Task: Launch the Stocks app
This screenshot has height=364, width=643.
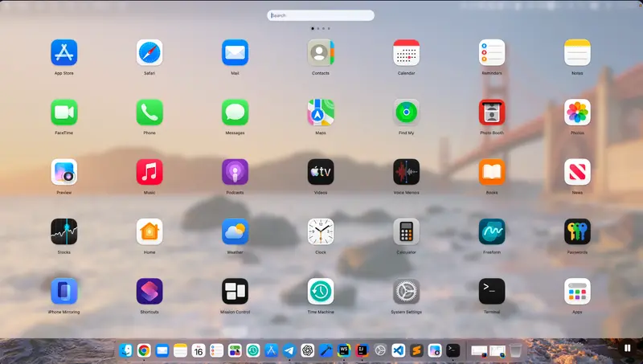Action: point(64,231)
